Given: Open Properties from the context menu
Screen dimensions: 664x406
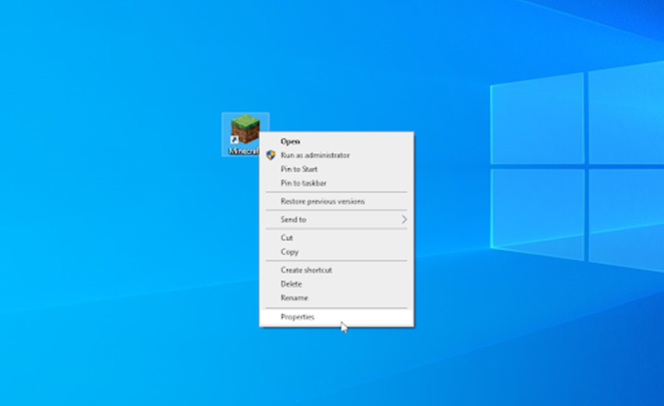Looking at the screenshot, I should click(x=297, y=317).
